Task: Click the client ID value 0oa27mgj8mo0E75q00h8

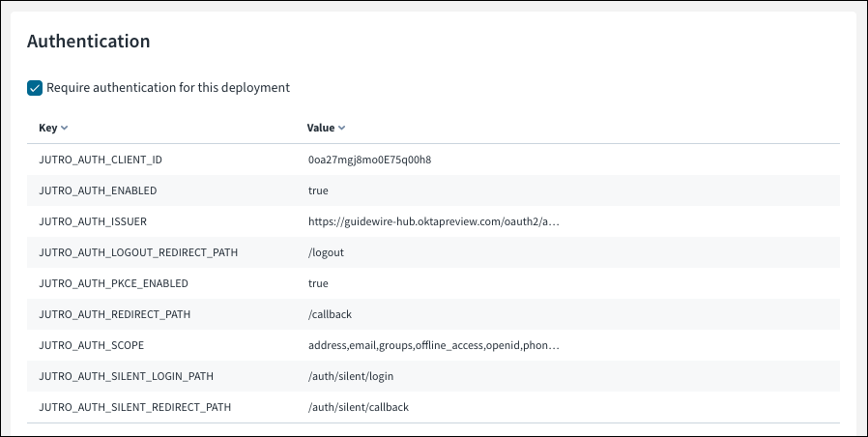Action: pos(370,160)
